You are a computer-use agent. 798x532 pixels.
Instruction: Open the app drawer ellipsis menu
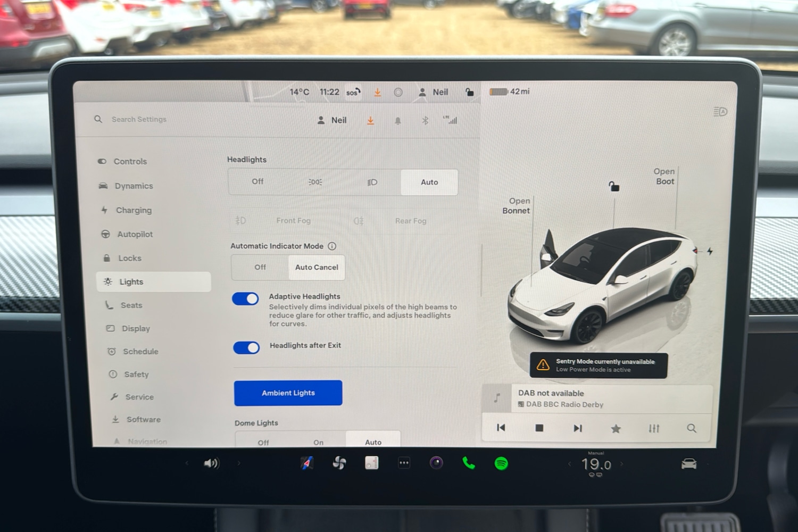(404, 463)
